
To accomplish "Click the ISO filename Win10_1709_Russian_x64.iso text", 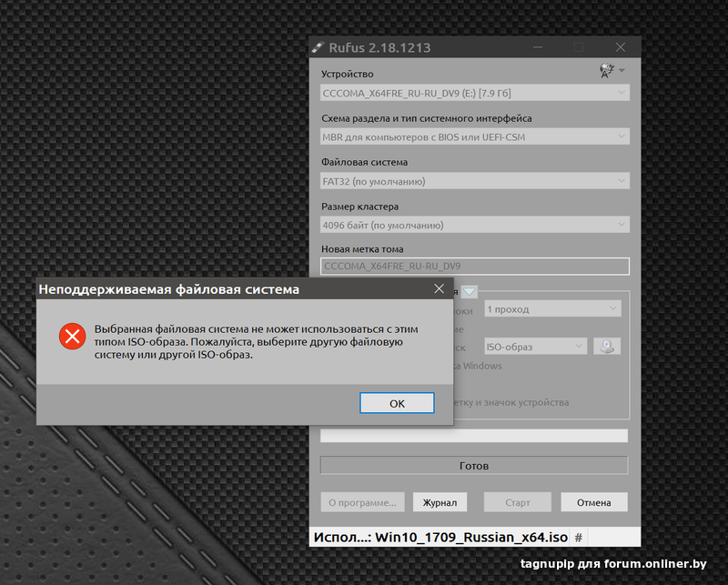I will point(471,537).
